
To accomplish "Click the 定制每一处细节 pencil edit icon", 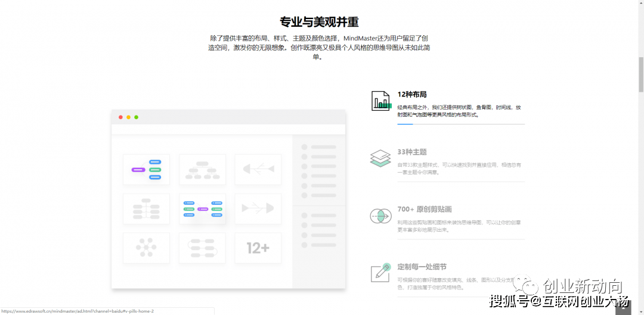I will click(x=380, y=273).
